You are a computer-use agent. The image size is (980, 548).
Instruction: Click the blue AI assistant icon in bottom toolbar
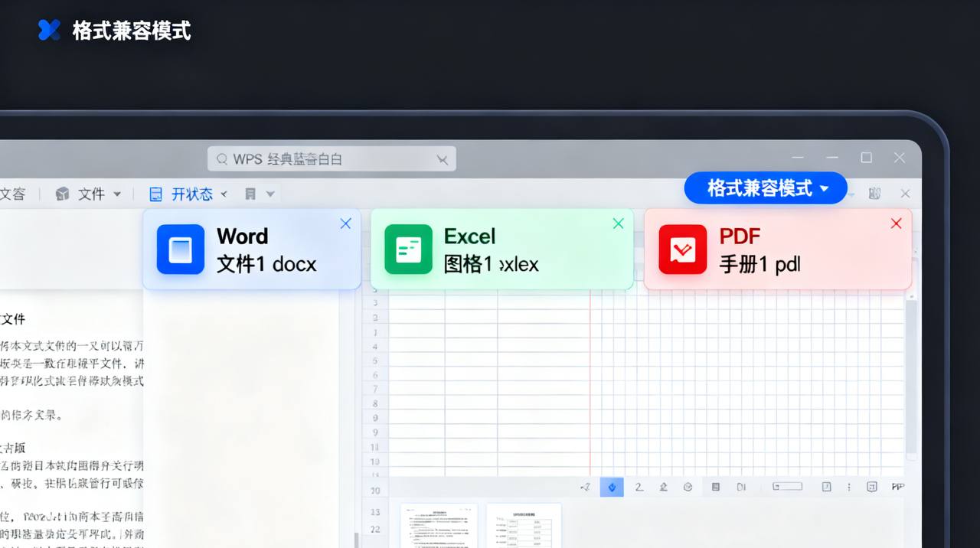pyautogui.click(x=612, y=487)
